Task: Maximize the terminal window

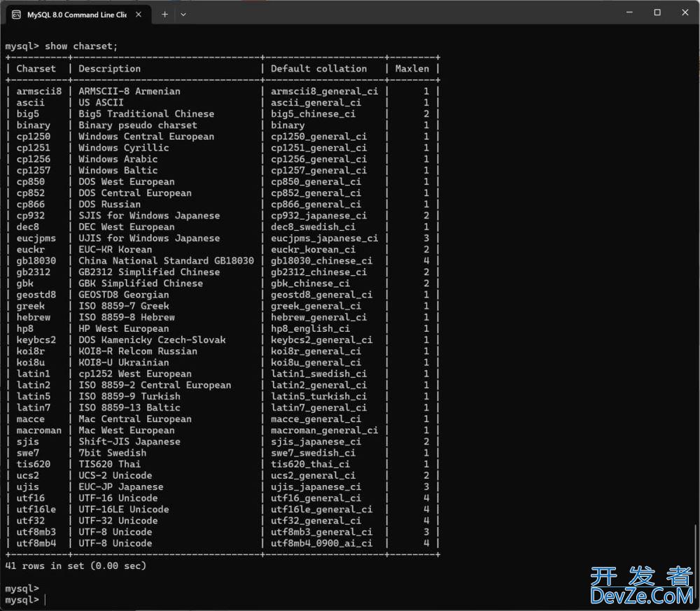Action: (x=657, y=13)
